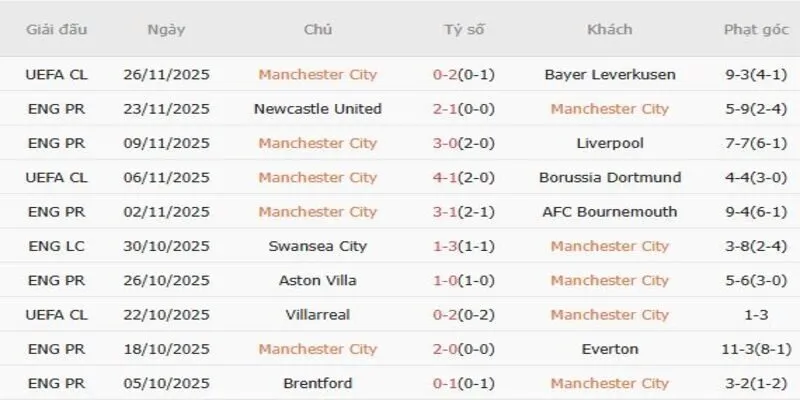
Task: Open the Newcastle United team link
Action: click(318, 108)
